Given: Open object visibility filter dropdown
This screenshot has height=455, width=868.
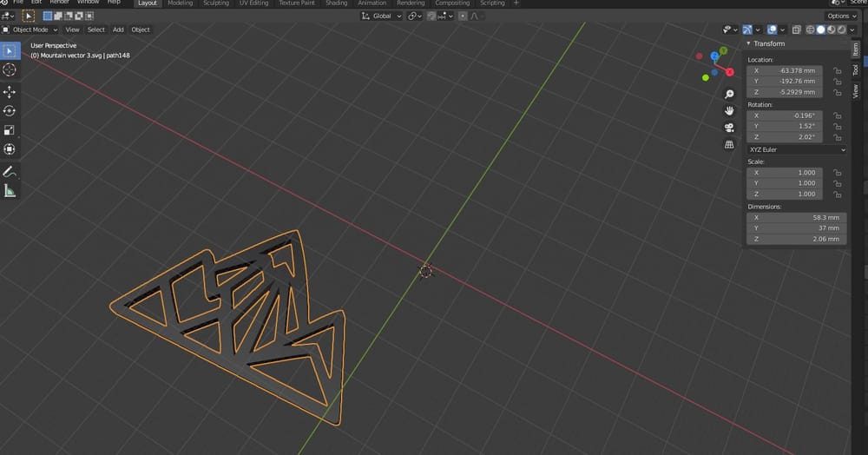Looking at the screenshot, I should pos(730,30).
